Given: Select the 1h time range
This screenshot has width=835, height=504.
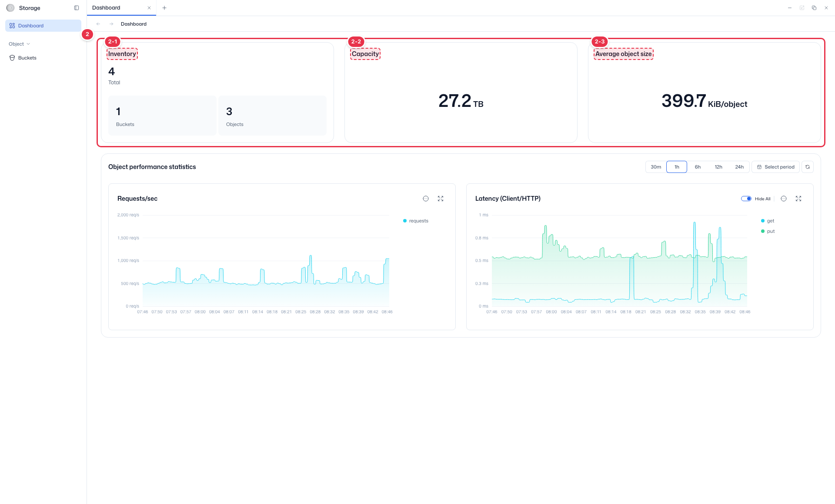Looking at the screenshot, I should click(677, 167).
